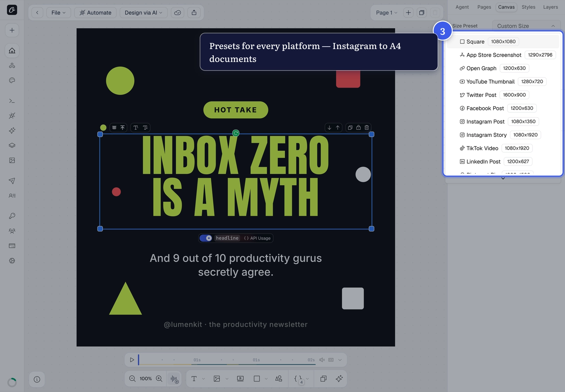Open the File menu
Viewport: 565px width, 392px height.
click(x=59, y=13)
